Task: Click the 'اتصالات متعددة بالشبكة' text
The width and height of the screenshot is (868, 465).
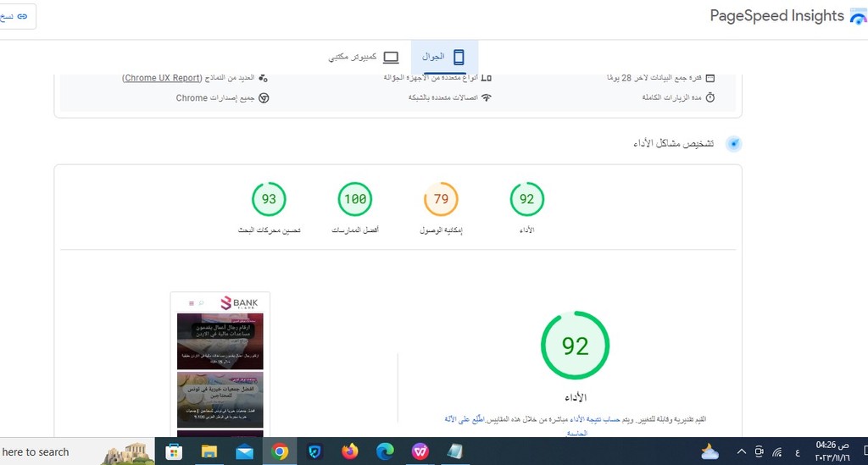Action: (442, 97)
